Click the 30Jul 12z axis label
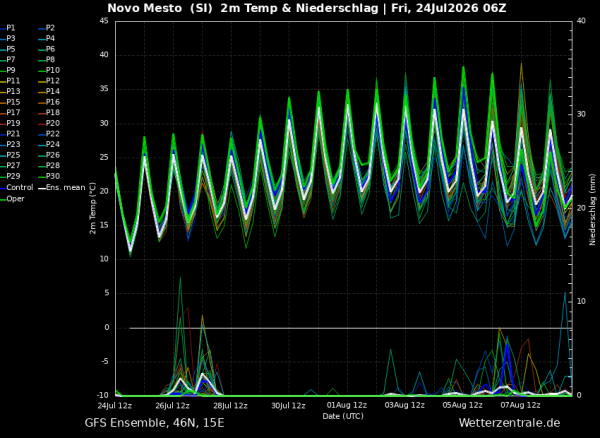Screen dimensions: 600x438 pyautogui.click(x=289, y=406)
